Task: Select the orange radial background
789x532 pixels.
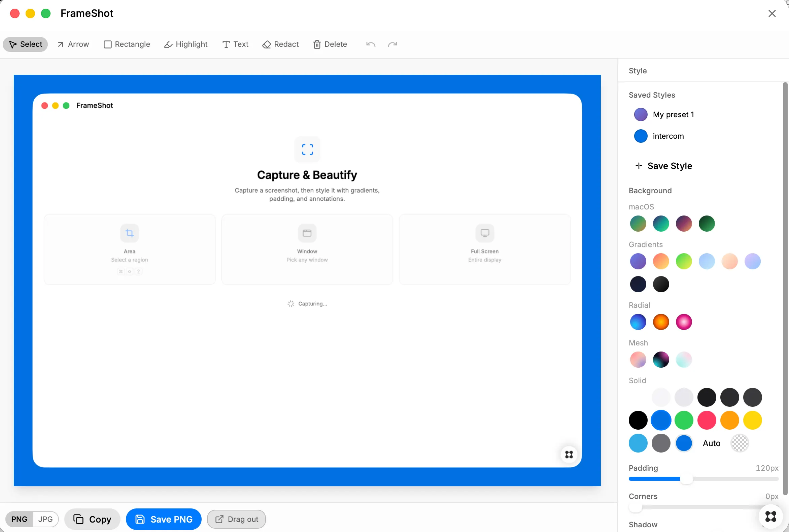Action: click(x=661, y=322)
